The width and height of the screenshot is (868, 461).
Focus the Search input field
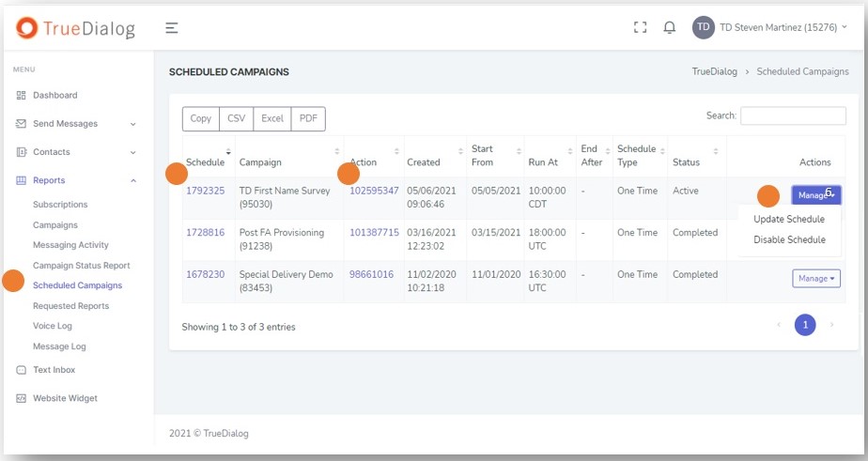[x=793, y=115]
